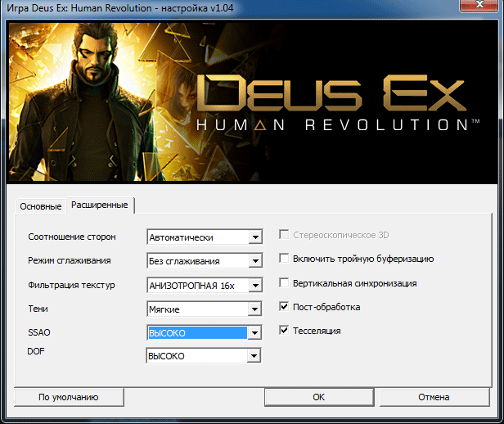Screen dimensions: 504x424
Task: Click the window title Игра Deus Ex настройка v1.04
Action: click(x=120, y=7)
